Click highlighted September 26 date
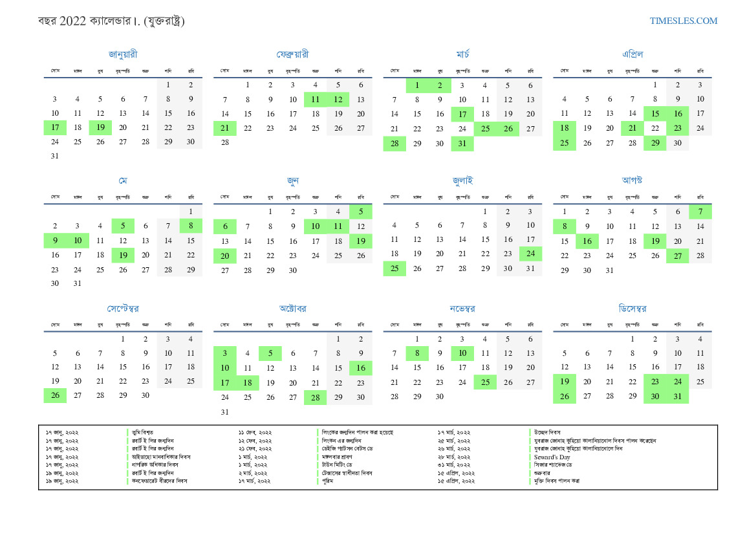The height and width of the screenshot is (535, 756). (x=55, y=395)
